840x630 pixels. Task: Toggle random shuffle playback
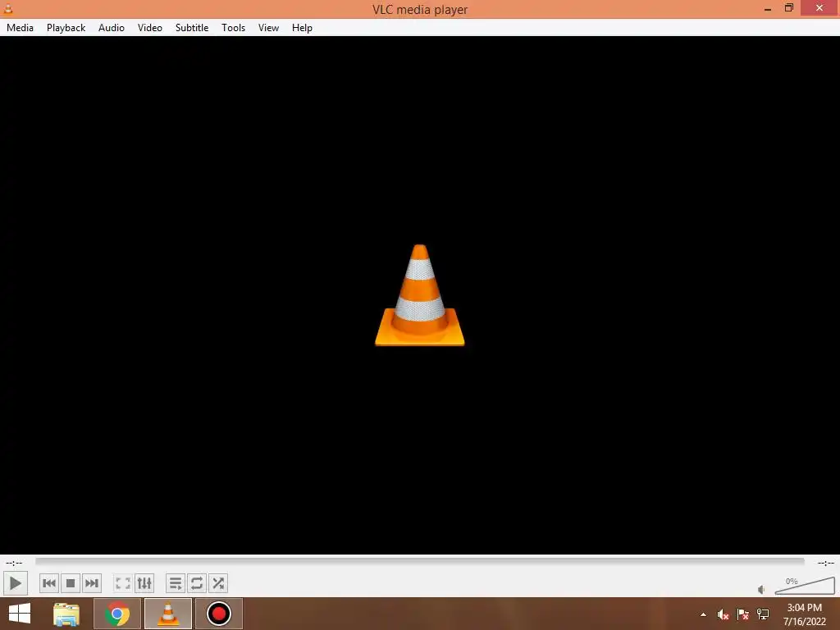[218, 583]
